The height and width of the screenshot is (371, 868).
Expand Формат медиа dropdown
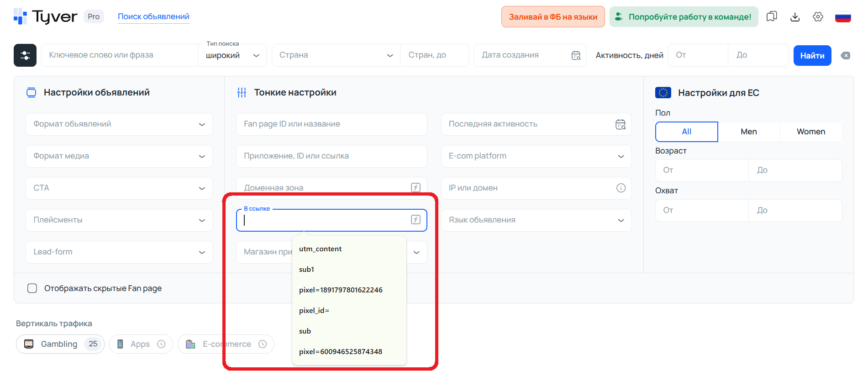click(x=119, y=156)
